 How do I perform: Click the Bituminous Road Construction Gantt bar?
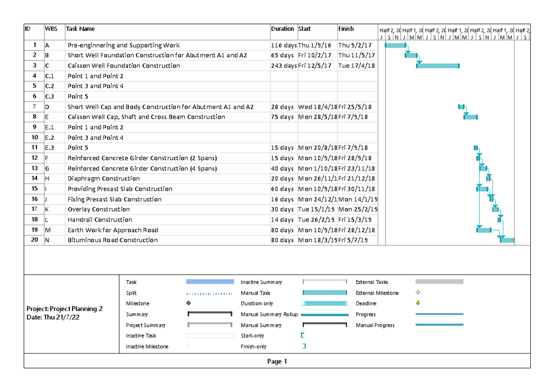coord(506,240)
